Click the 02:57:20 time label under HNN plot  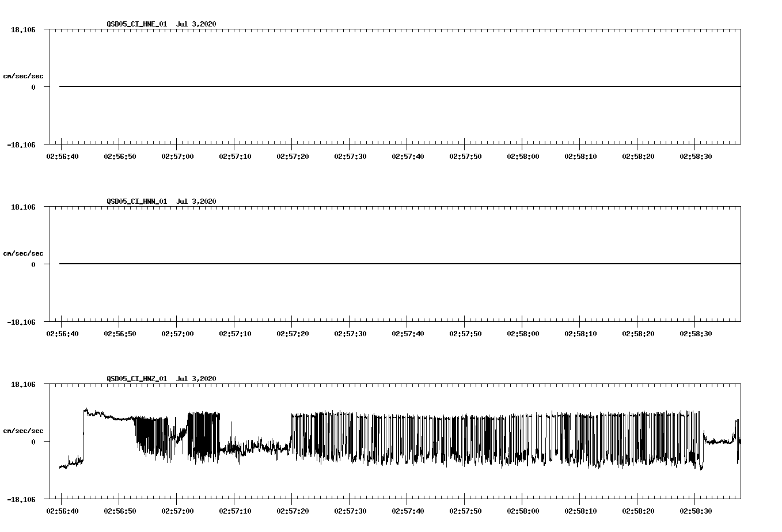(x=293, y=334)
